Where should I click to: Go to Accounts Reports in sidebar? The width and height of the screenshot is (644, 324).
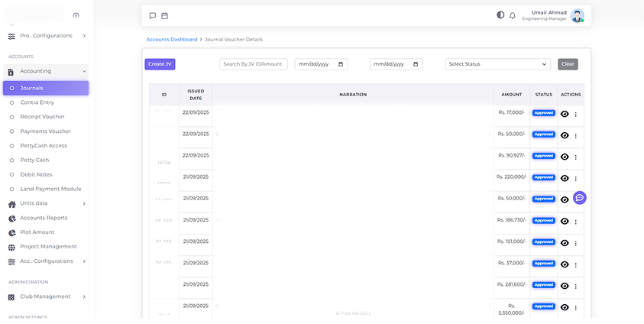(x=49, y=218)
